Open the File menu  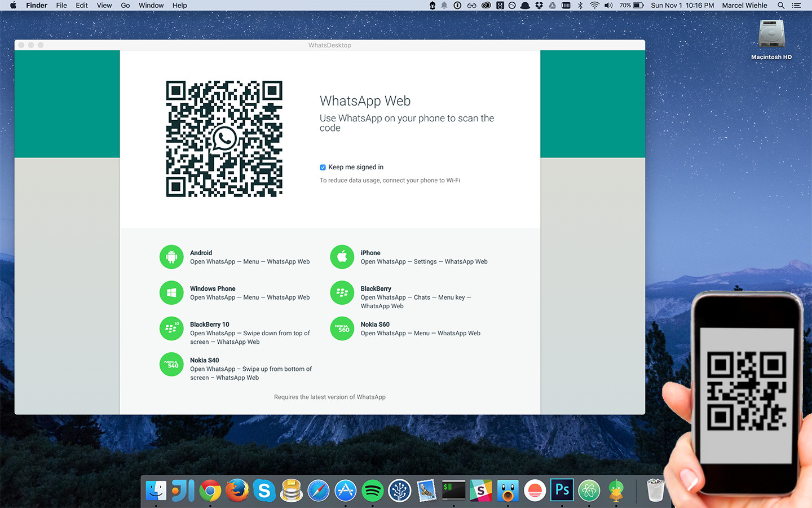pos(61,5)
